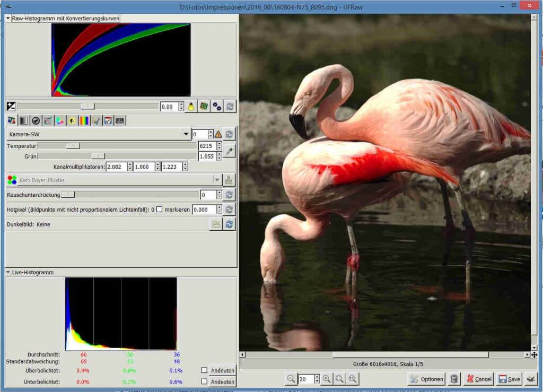Viewport: 543px width, 392px height.
Task: Click the Rauschunterdrückung slider handle
Action: [x=68, y=195]
